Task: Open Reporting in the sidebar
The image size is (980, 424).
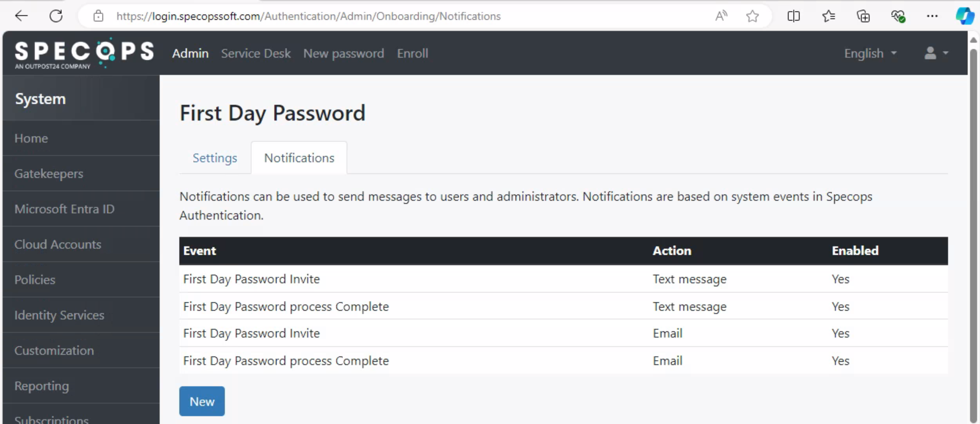Action: [81, 386]
